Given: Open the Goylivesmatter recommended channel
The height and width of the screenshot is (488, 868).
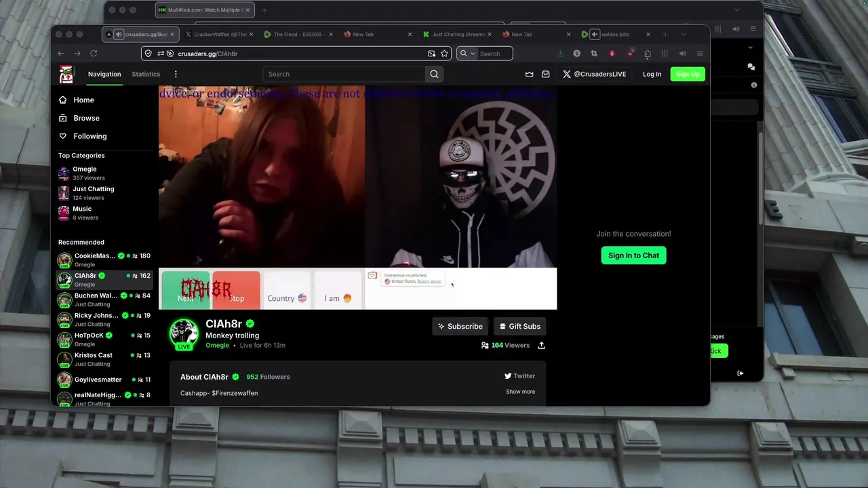Looking at the screenshot, I should coord(104,380).
